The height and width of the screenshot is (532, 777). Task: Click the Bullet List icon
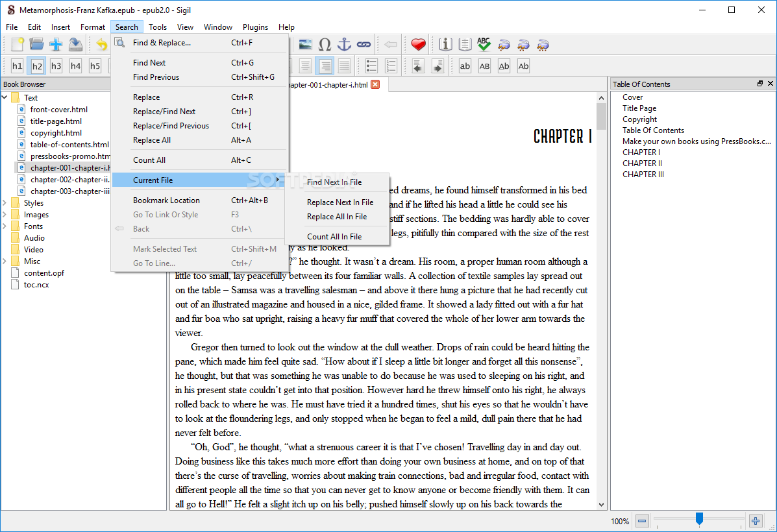371,66
